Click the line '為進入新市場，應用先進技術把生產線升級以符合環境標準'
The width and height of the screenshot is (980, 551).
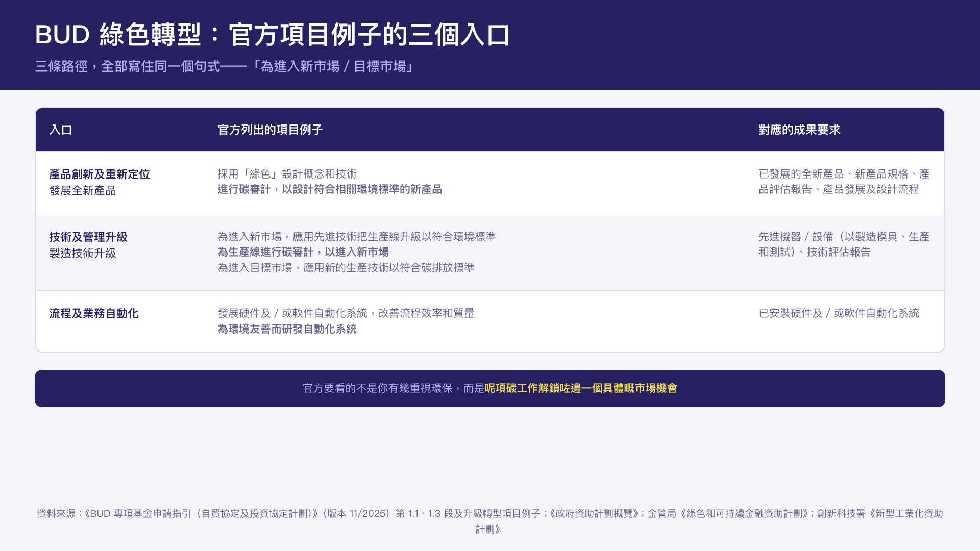pyautogui.click(x=357, y=237)
